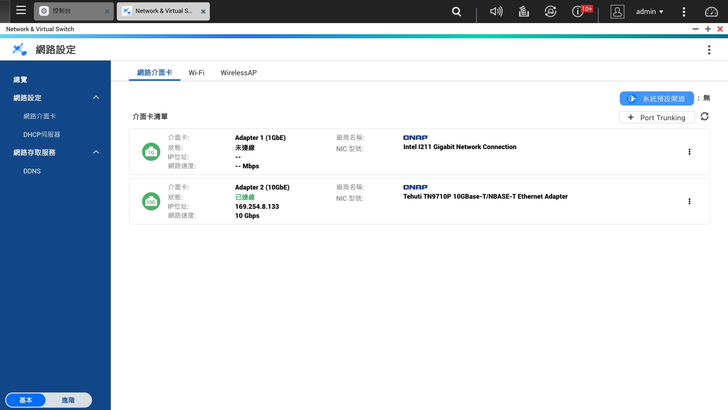728x410 pixels.
Task: Click the 系統預設閘道 button
Action: (656, 98)
